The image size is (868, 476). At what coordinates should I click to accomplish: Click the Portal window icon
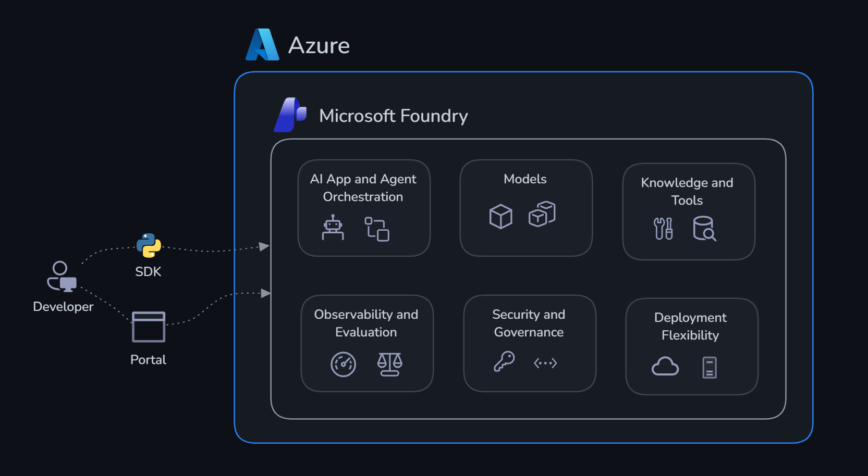pos(149,327)
